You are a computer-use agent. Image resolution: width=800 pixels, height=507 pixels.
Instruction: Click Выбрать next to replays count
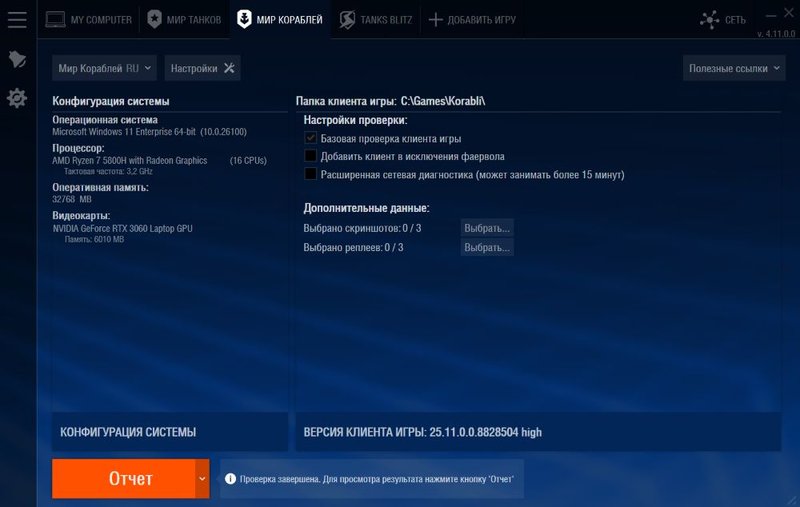tap(487, 247)
